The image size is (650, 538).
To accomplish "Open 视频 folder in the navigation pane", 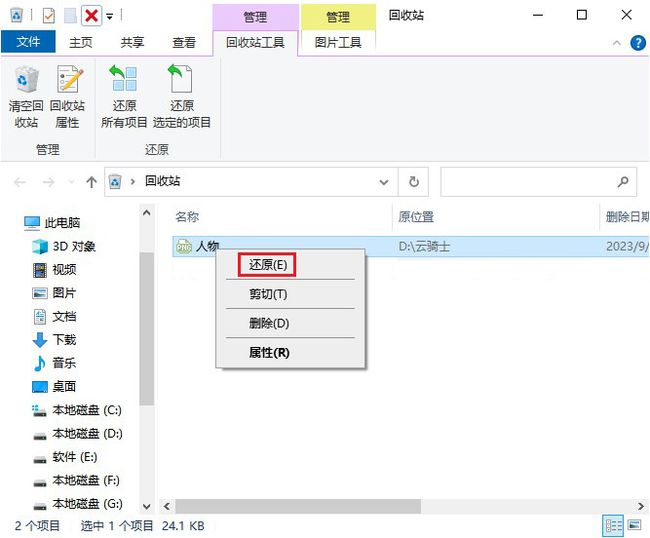I will pyautogui.click(x=54, y=270).
